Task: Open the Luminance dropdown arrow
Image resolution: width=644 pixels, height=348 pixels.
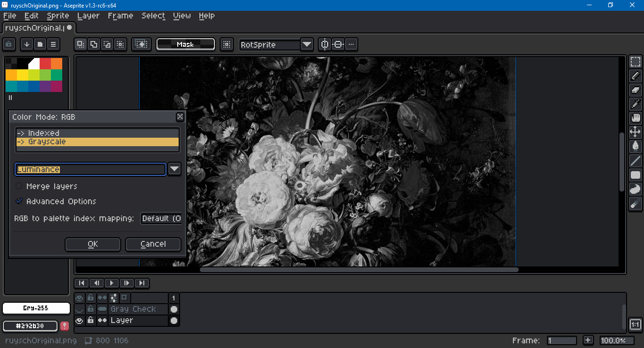Action: click(174, 169)
